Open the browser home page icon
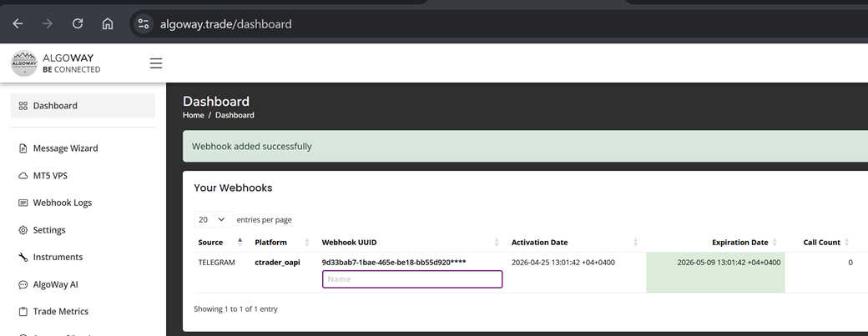The height and width of the screenshot is (336, 868). [x=108, y=24]
